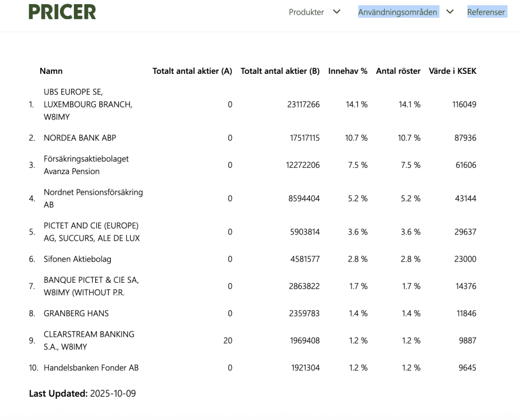Click value 9887 in Värde column
Image resolution: width=520 pixels, height=420 pixels.
tap(467, 341)
